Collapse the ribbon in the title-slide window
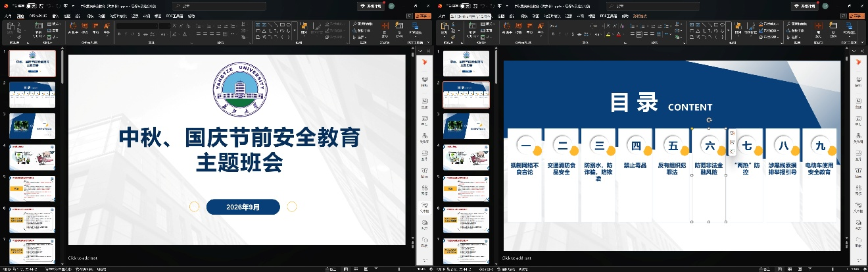This screenshot has width=868, height=272. [x=429, y=43]
